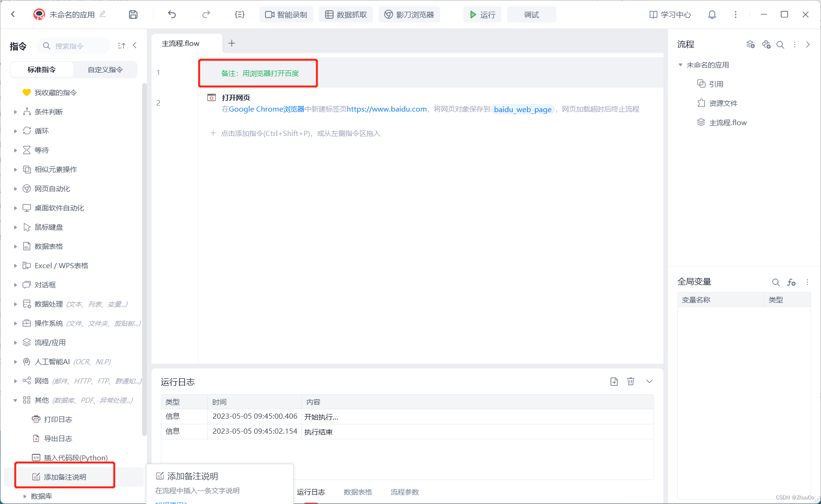The image size is (821, 504).
Task: Undo the last action
Action: (172, 15)
